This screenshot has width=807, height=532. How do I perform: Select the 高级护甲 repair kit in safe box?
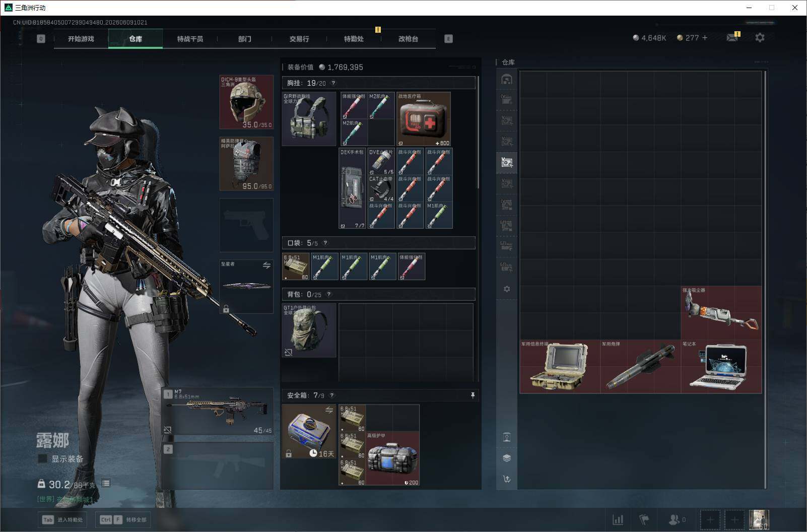click(392, 458)
